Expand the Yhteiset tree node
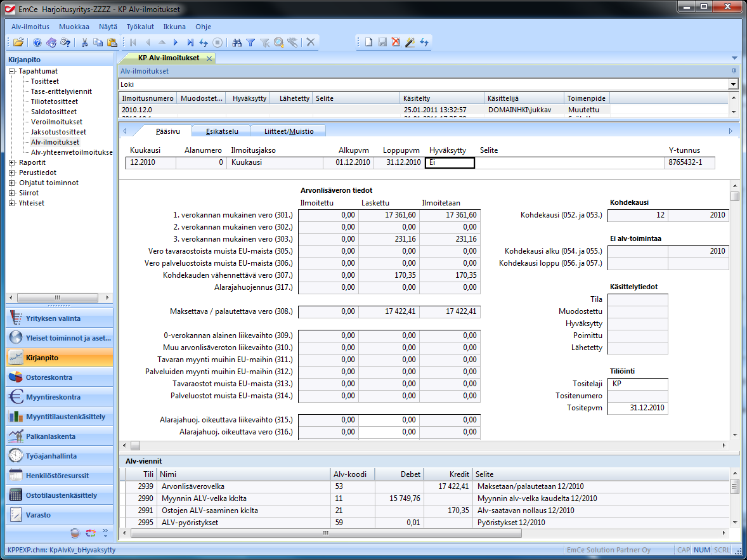 click(x=12, y=203)
